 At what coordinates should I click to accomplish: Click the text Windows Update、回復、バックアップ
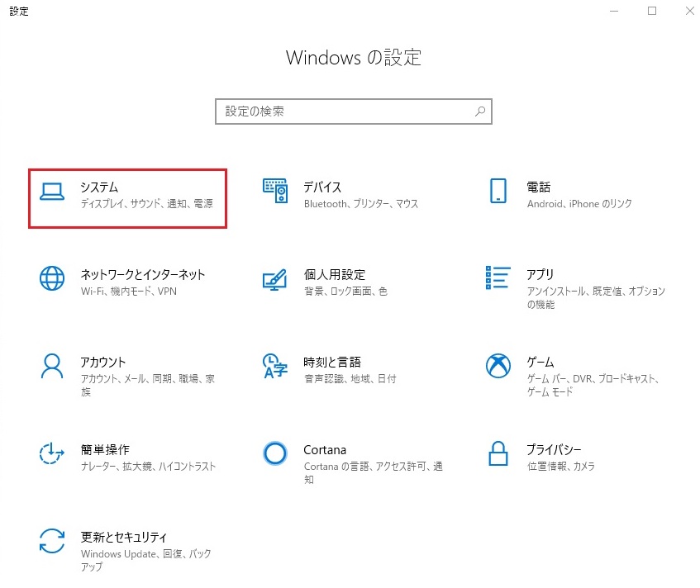[146, 560]
